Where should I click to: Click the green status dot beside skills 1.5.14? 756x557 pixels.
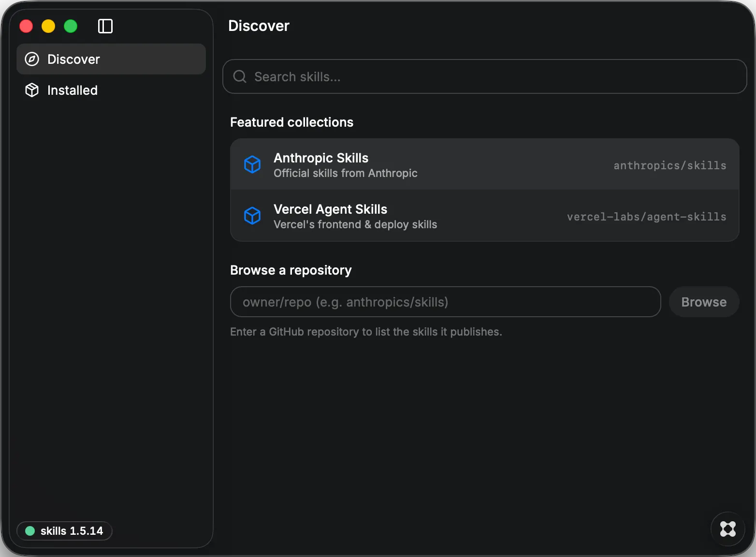[x=30, y=531]
